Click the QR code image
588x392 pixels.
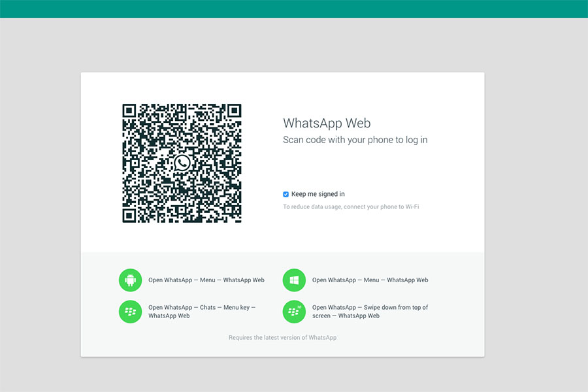182,163
